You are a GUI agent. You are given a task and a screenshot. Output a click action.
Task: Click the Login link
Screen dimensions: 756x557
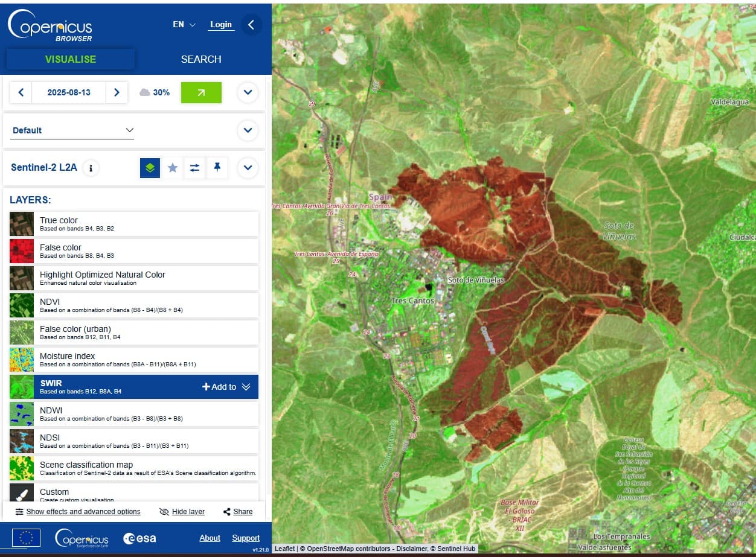[220, 25]
